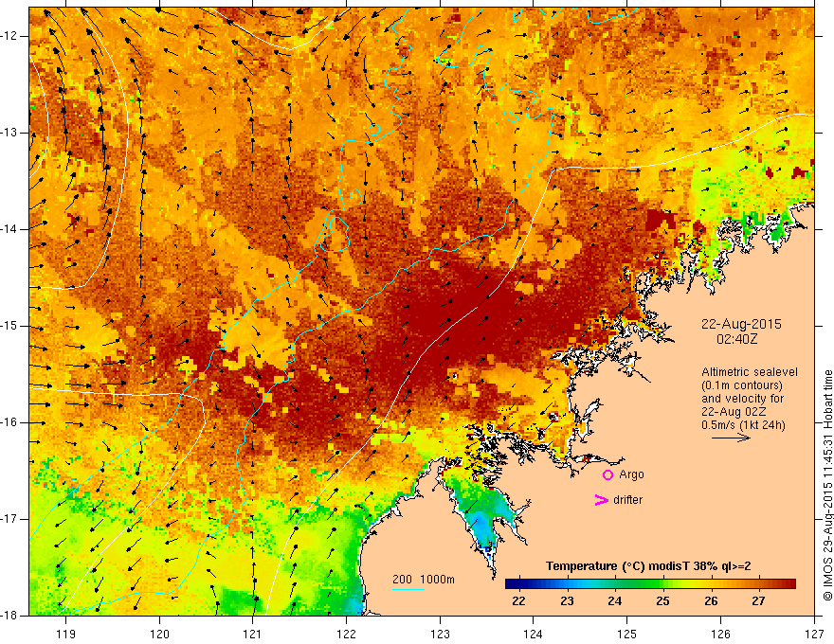This screenshot has width=834, height=644.
Task: Click the latitude axis label -18
Action: pos(10,616)
